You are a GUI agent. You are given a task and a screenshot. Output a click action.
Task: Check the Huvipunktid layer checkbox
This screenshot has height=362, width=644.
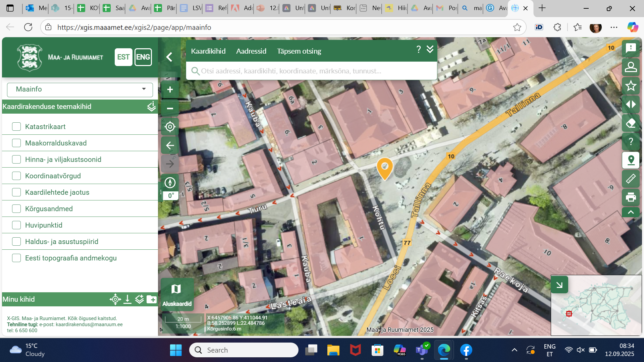tap(16, 225)
